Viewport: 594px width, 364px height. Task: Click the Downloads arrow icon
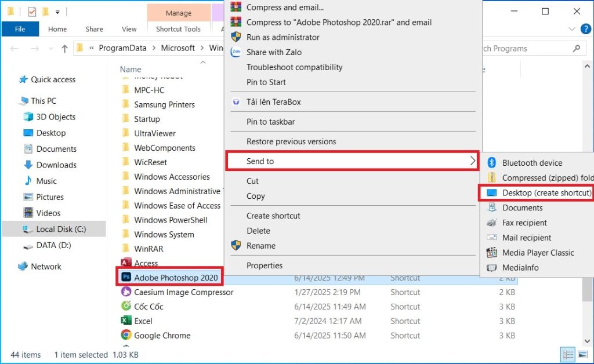28,165
